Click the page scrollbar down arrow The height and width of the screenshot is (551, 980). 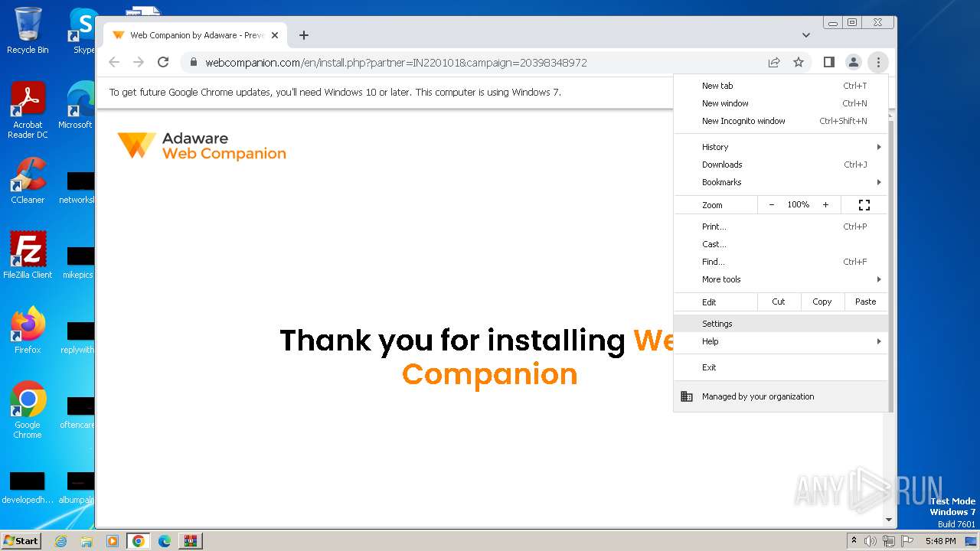point(889,520)
